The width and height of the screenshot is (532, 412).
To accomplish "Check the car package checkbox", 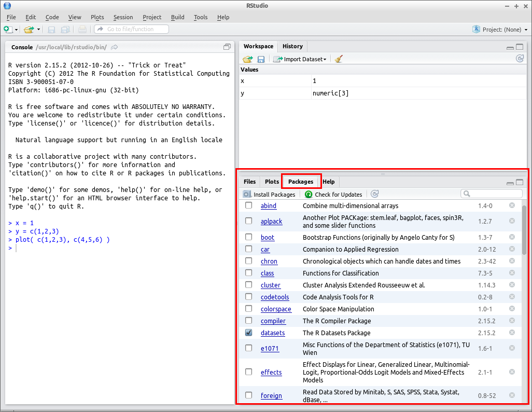I will [x=249, y=249].
